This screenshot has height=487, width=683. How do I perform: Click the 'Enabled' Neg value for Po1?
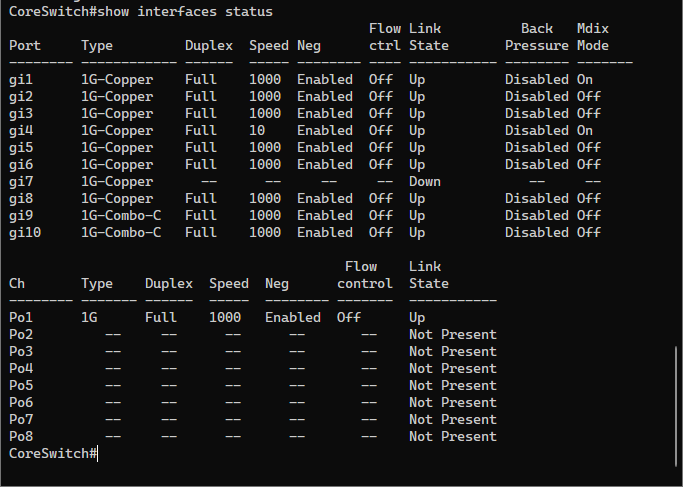(293, 317)
